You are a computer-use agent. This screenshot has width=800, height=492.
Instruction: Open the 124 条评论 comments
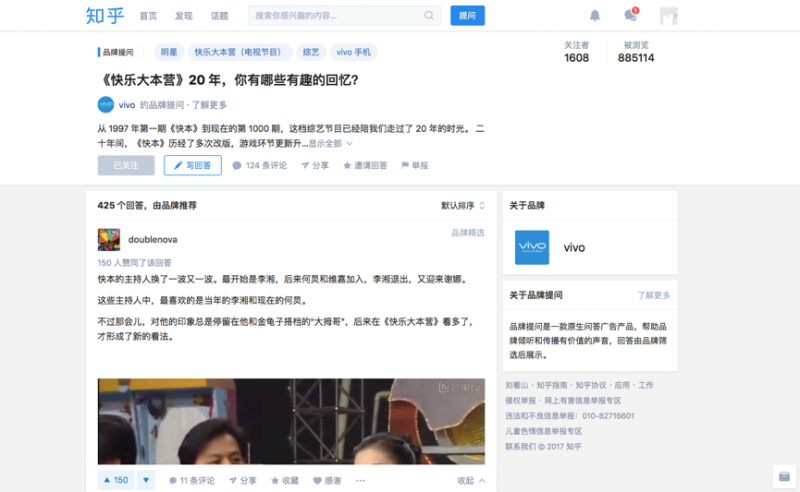pos(260,165)
